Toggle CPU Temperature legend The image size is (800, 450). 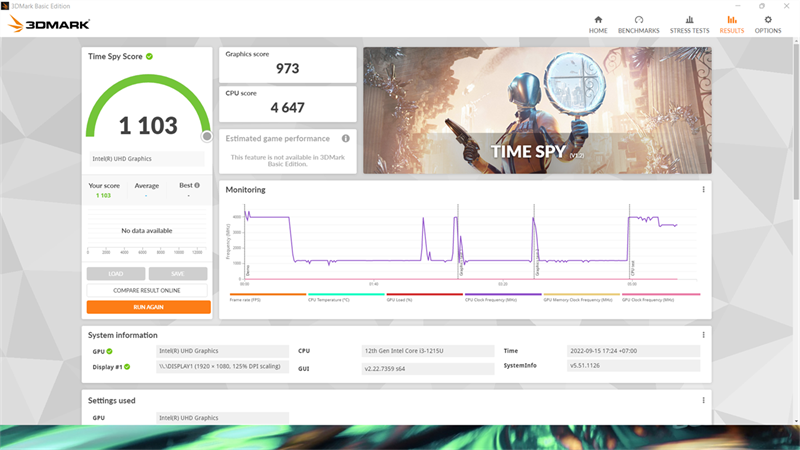[x=346, y=297]
